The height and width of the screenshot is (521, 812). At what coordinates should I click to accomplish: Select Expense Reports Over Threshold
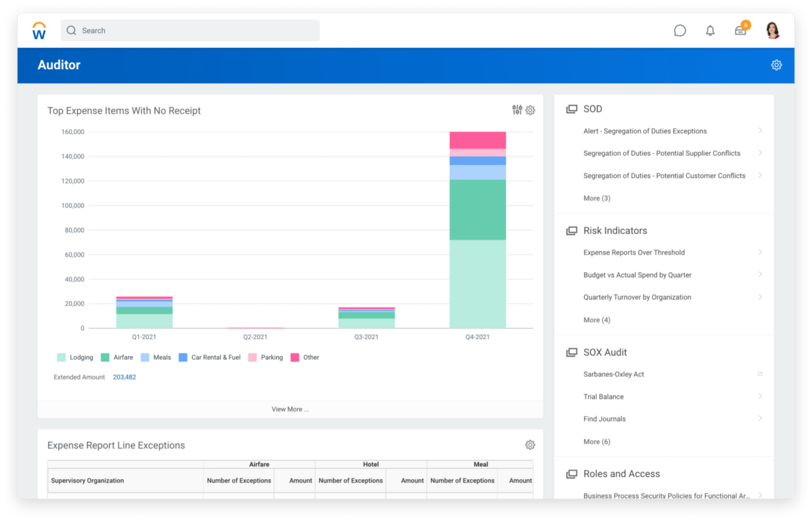[634, 252]
